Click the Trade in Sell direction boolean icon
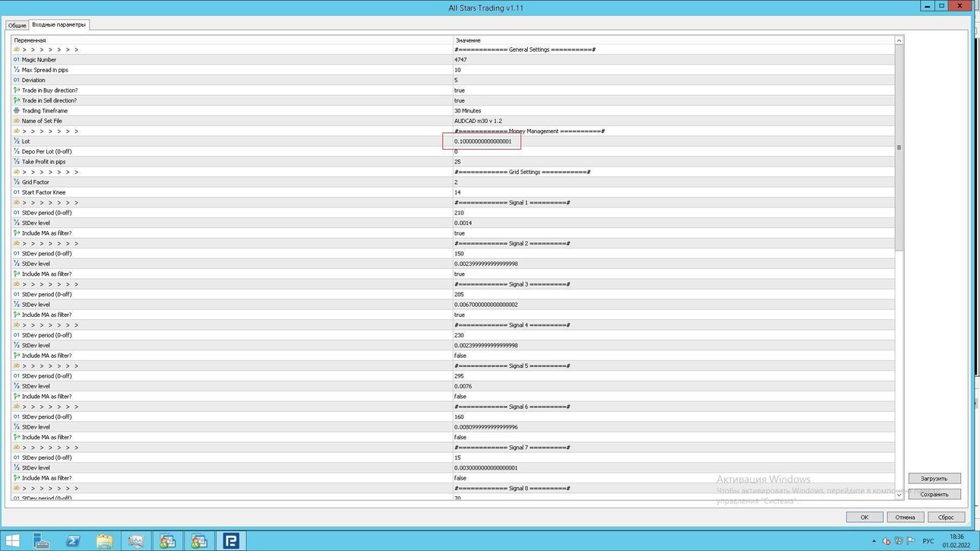Image resolution: width=980 pixels, height=551 pixels. [17, 100]
